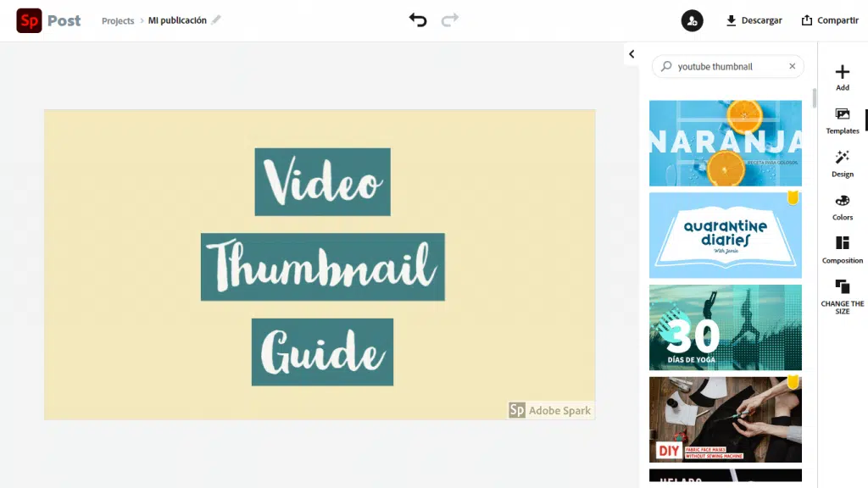Choose the 30 días de yoga template
The width and height of the screenshot is (868, 488).
[725, 327]
